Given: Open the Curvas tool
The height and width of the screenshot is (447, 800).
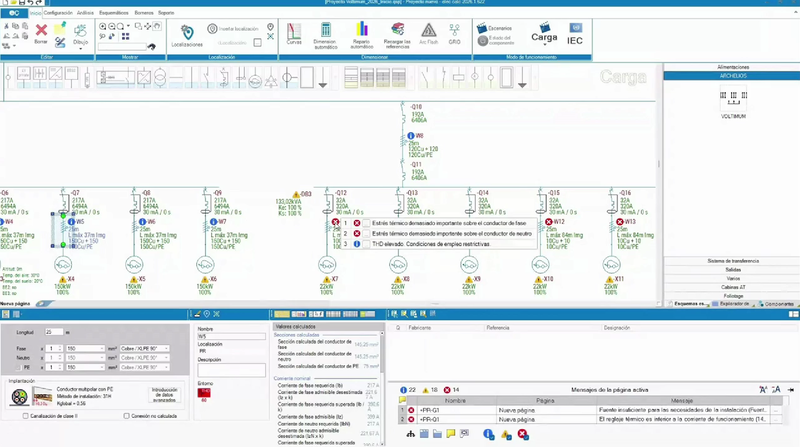Looking at the screenshot, I should (294, 34).
